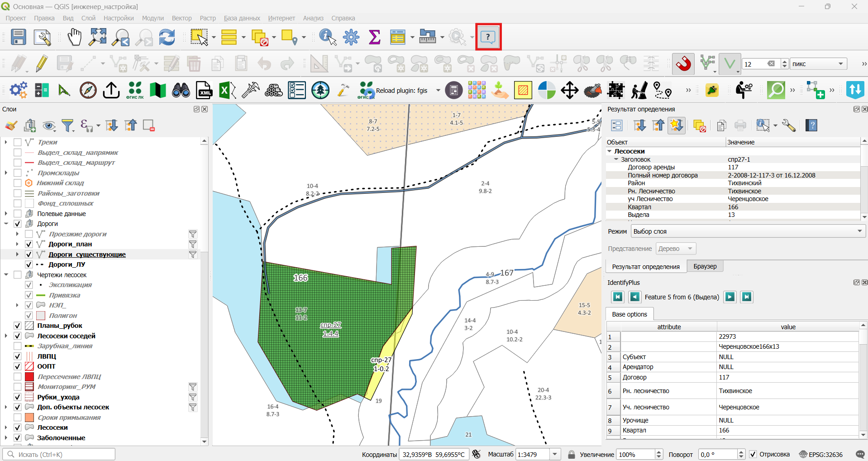Toggle the Отрисовка render checkbox
The height and width of the screenshot is (461, 868).
(753, 454)
